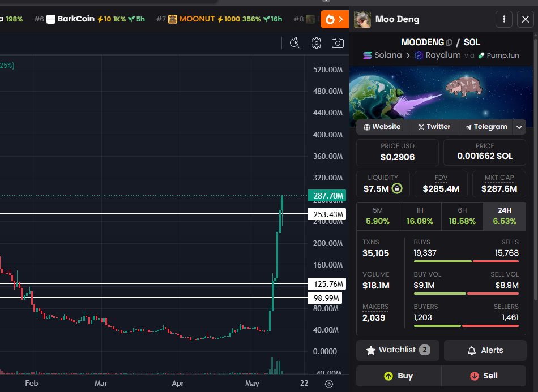Click the SELLS count 15,768

pyautogui.click(x=507, y=253)
